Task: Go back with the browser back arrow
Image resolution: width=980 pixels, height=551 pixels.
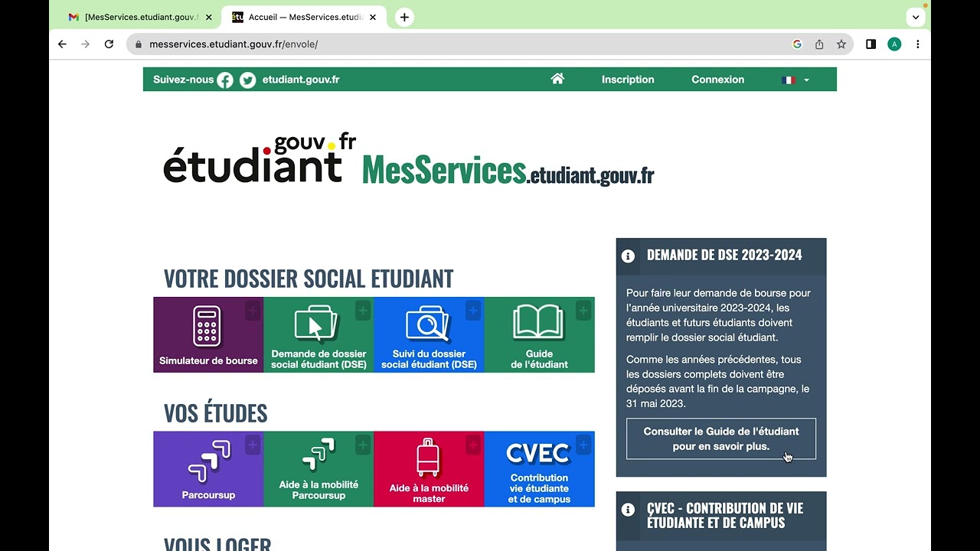Action: click(62, 44)
